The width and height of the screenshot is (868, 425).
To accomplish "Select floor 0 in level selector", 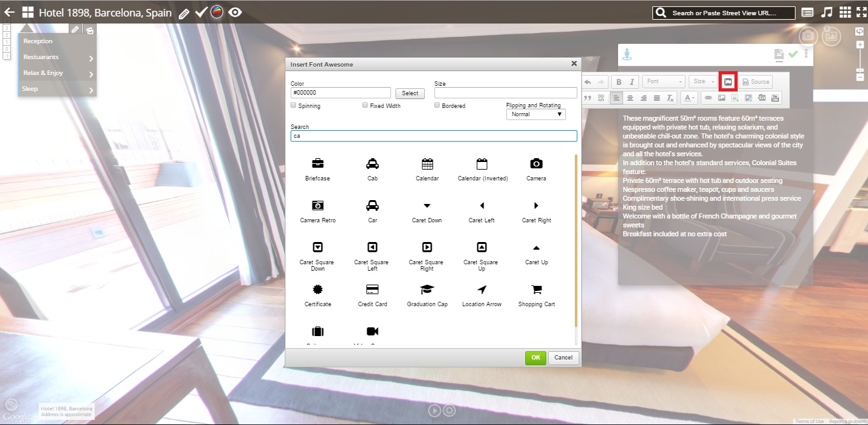I will click(6, 49).
